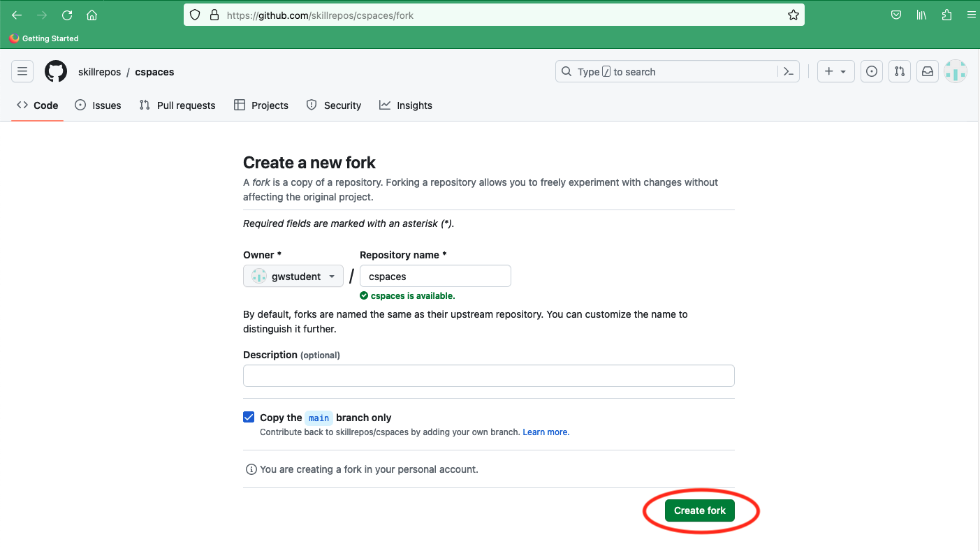Open the shield tracking protection icon
Image resolution: width=980 pixels, height=551 pixels.
click(196, 15)
